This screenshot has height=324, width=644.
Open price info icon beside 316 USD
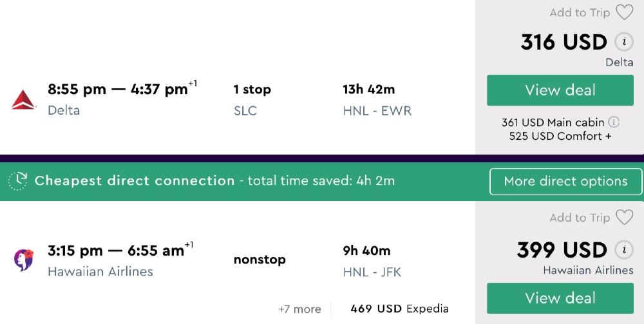[x=623, y=43]
